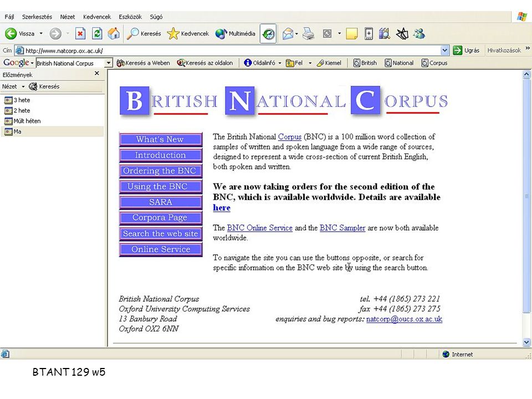This screenshot has width=532, height=399.
Task: Click the Forward navigation arrow
Action: coord(55,33)
